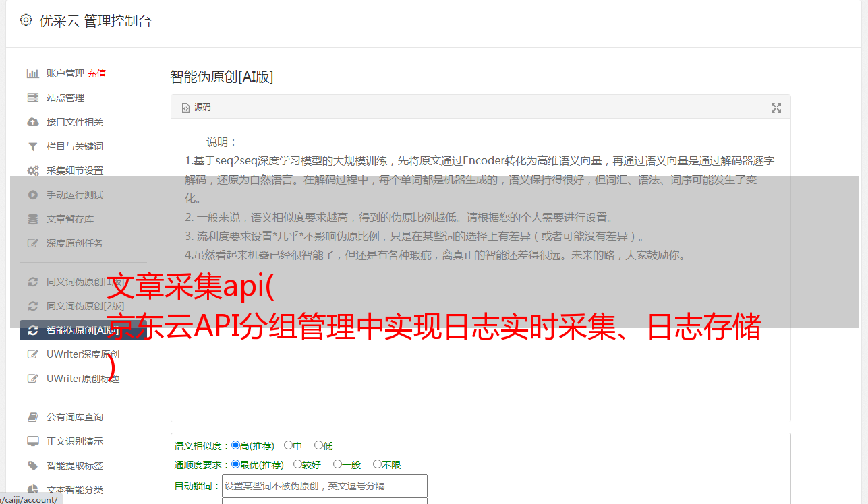Go to 智能提取标签 page

coord(75,466)
